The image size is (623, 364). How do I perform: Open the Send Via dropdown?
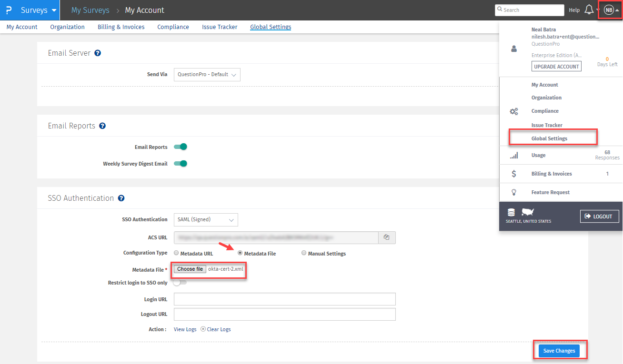[207, 75]
